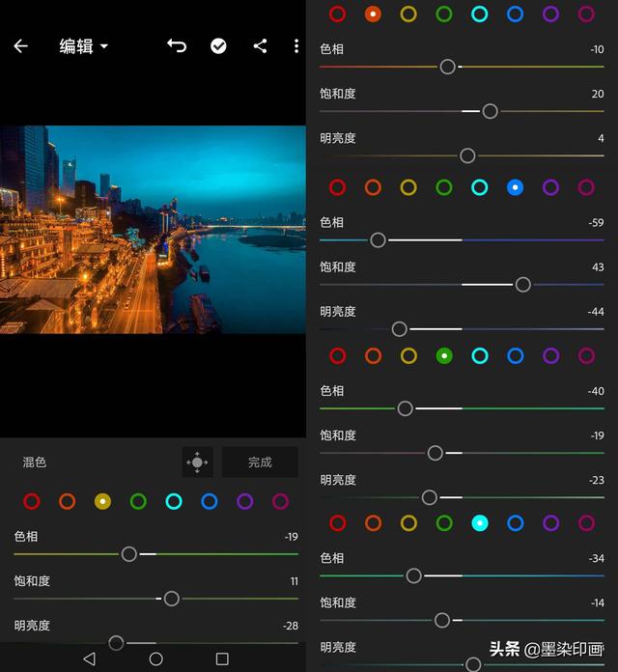
Task: Select blue circle in the 混色 panel
Action: tap(210, 501)
